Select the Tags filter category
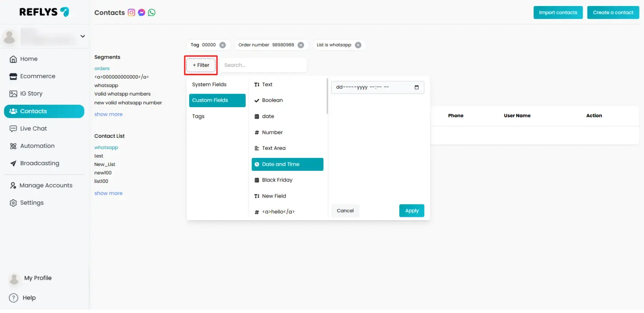The image size is (644, 313). [198, 116]
